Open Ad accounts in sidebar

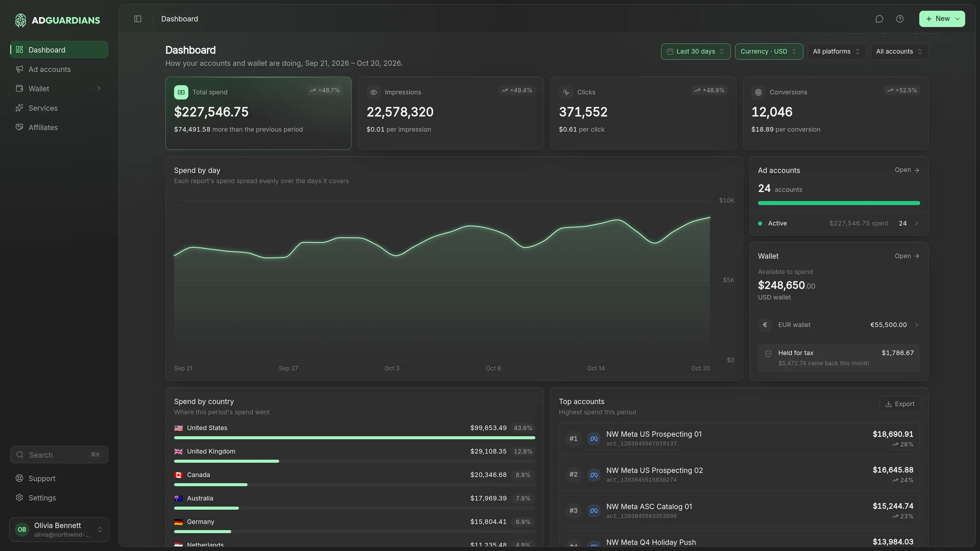59,69
